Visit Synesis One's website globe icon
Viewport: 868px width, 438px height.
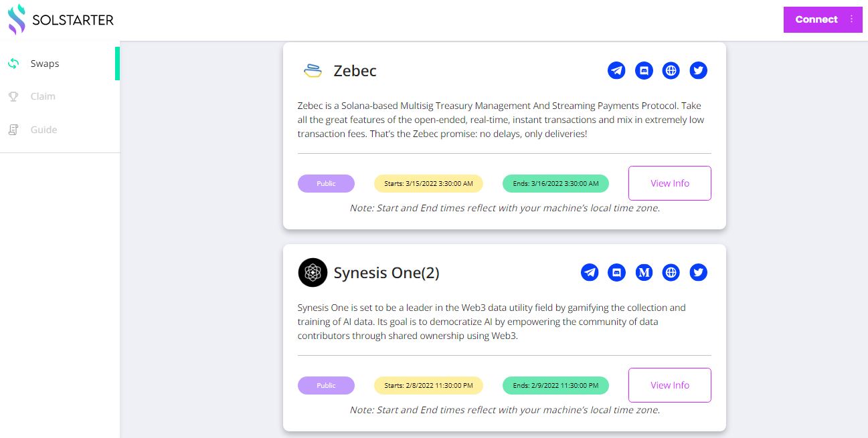(671, 272)
